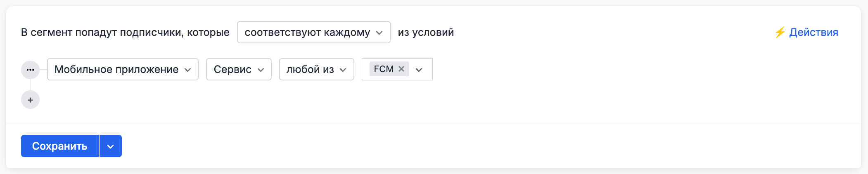
Task: Click the chevron arrow in the любой из selector
Action: [x=343, y=70]
